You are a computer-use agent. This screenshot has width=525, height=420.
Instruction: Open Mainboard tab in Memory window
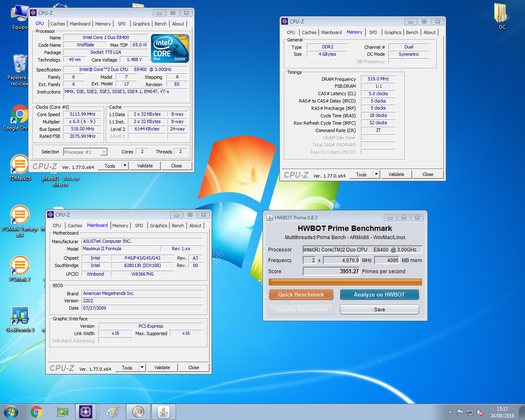331,32
